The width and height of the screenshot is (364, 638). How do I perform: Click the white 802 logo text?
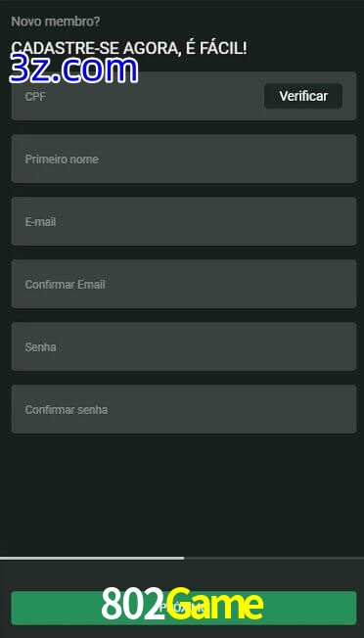coord(132,604)
